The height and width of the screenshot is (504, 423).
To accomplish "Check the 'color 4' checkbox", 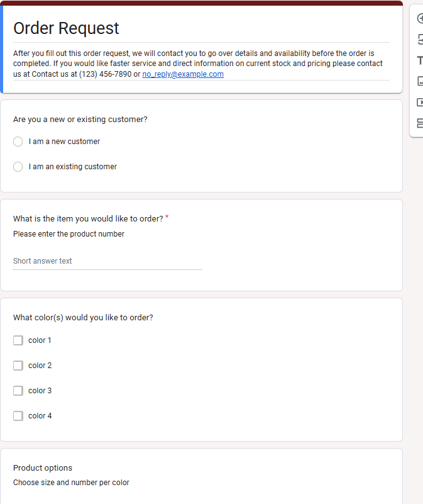I will (18, 416).
